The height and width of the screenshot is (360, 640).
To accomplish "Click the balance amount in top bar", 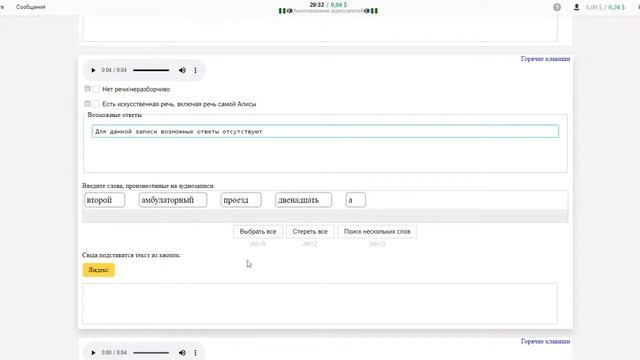I will pos(605,7).
